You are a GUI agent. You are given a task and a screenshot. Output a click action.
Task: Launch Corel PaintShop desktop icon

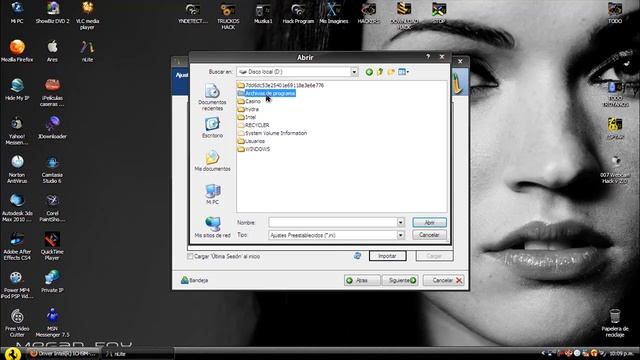click(x=52, y=208)
